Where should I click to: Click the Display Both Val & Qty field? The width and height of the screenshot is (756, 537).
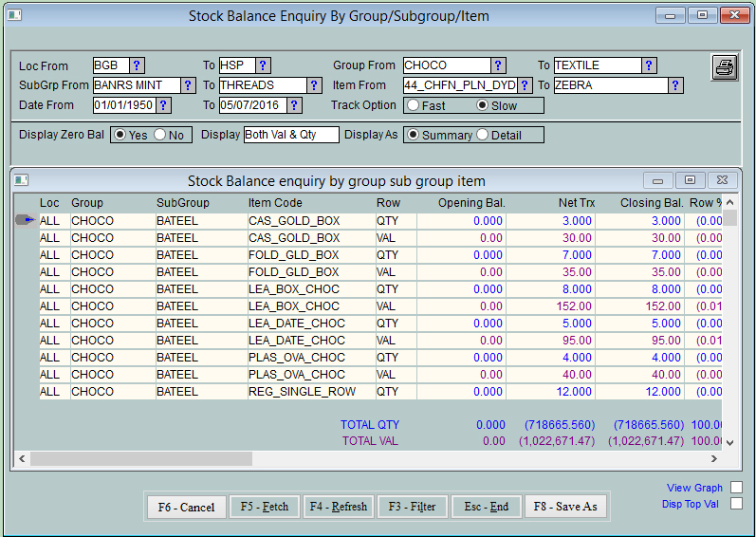(291, 135)
